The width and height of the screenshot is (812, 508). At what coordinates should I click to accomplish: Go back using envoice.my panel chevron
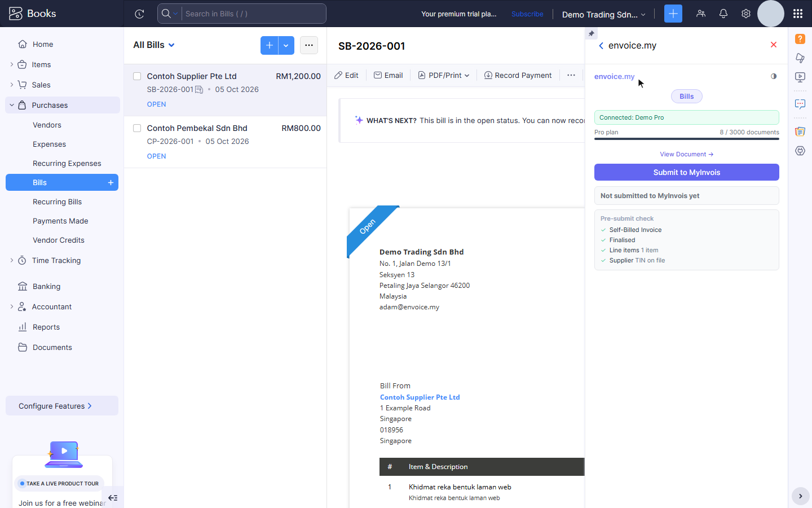[601, 46]
